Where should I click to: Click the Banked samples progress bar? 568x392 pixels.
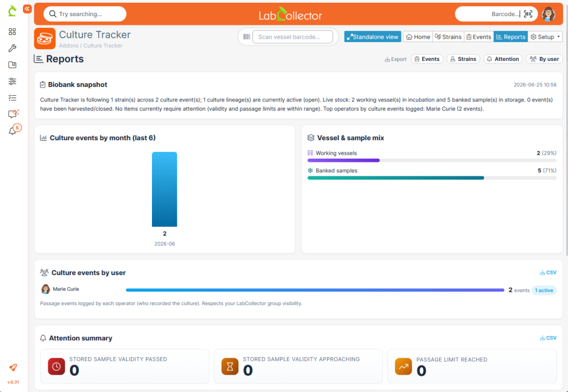(x=432, y=178)
